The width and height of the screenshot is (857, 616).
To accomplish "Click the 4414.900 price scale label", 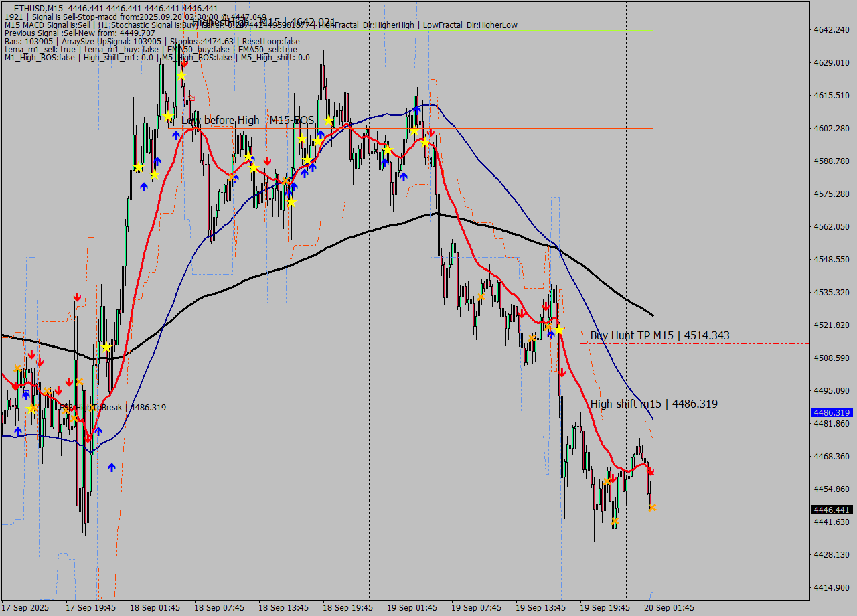I will 830,587.
